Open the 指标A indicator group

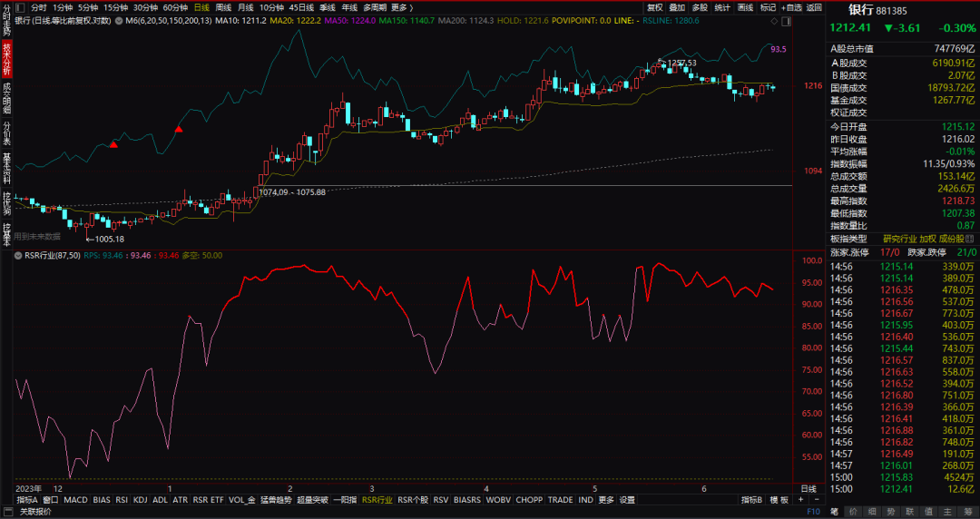27,500
